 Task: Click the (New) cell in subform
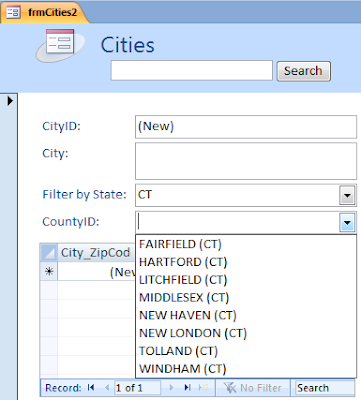click(x=96, y=272)
